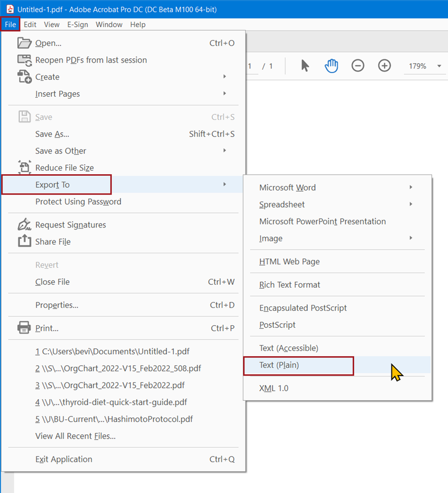This screenshot has height=493, width=448.
Task: Open recent file thyroid-diet-quick-start-guide.pdf
Action: coord(111,402)
